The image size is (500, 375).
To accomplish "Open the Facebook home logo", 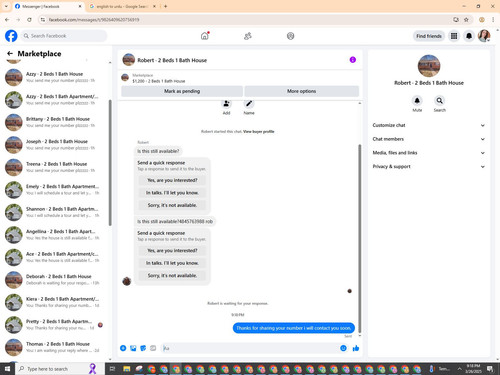I will [11, 36].
